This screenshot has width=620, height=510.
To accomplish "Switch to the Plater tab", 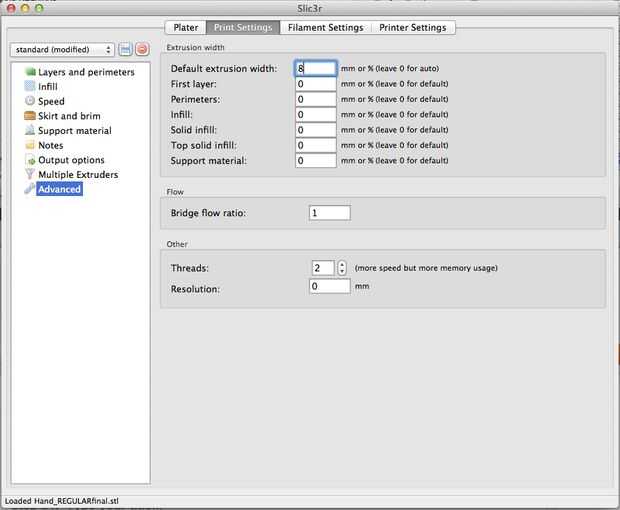I will [x=185, y=28].
